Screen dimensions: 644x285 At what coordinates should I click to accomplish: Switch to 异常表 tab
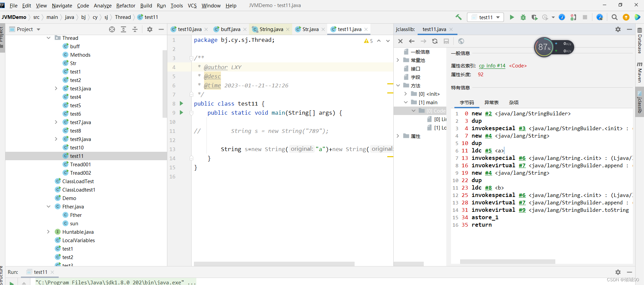492,103
